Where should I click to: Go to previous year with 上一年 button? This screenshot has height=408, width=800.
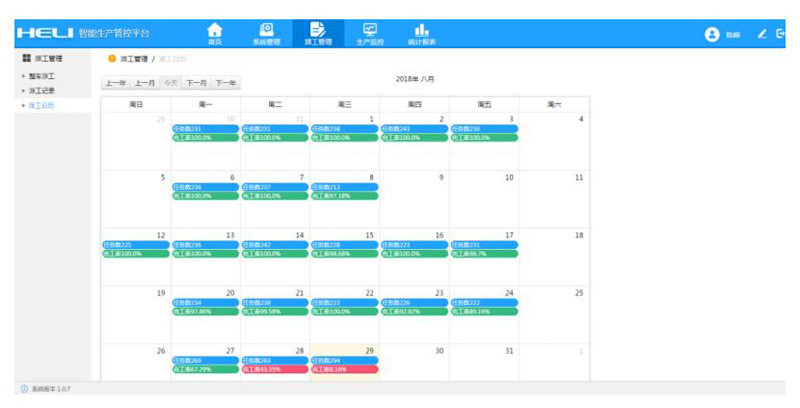click(x=116, y=83)
